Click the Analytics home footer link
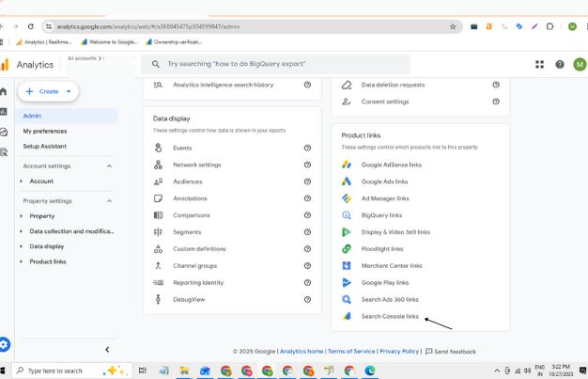Viewport: 588px width, 379px height. click(x=302, y=351)
